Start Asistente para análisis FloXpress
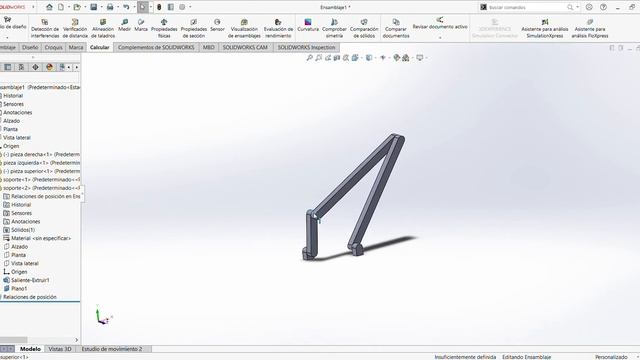The width and height of the screenshot is (640, 360). [590, 28]
